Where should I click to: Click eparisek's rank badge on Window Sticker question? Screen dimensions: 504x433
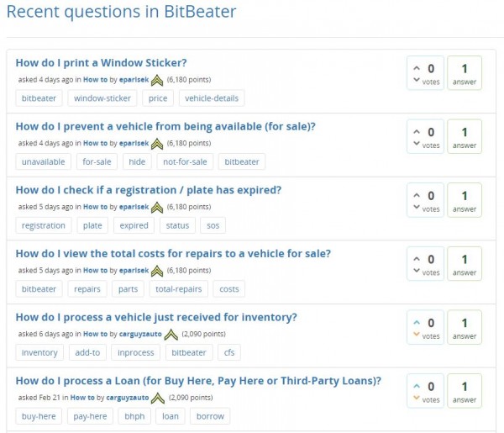[x=157, y=80]
